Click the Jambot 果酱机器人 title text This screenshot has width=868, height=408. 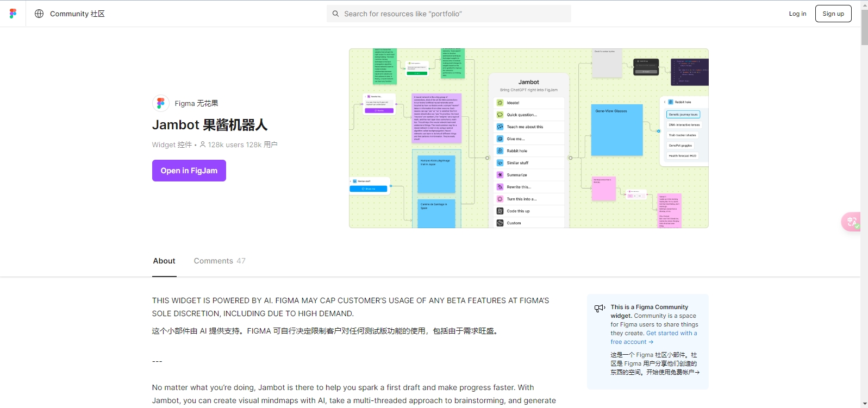pos(210,125)
